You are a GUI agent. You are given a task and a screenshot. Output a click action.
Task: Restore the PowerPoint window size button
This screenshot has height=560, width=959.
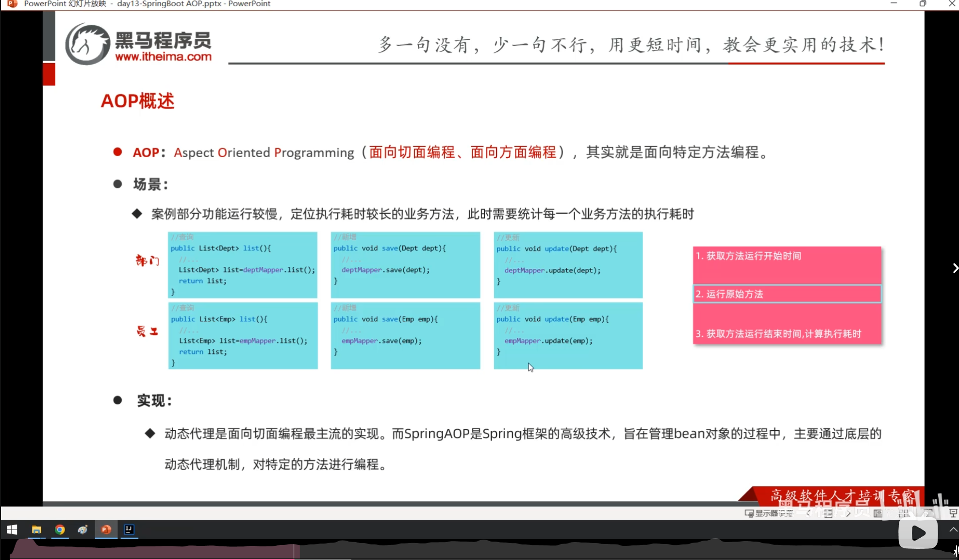click(922, 4)
